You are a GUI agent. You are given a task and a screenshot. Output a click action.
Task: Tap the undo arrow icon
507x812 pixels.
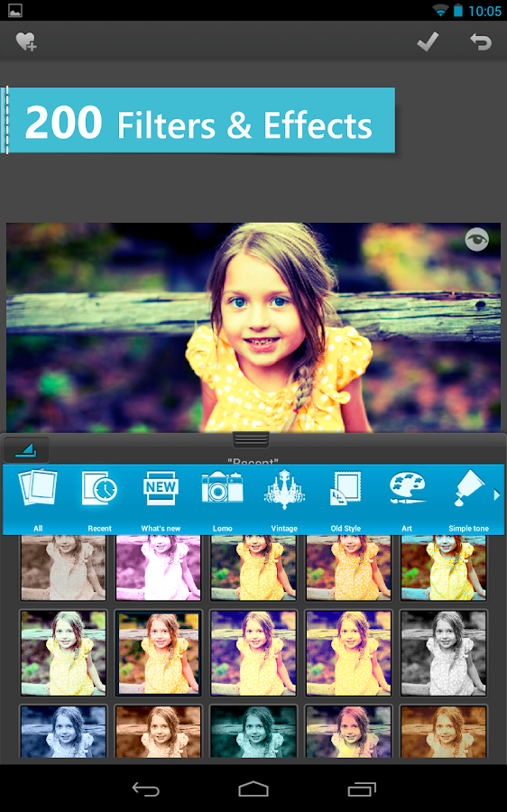(480, 42)
